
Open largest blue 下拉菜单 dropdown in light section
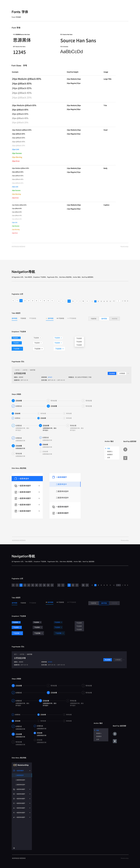[17, 349]
